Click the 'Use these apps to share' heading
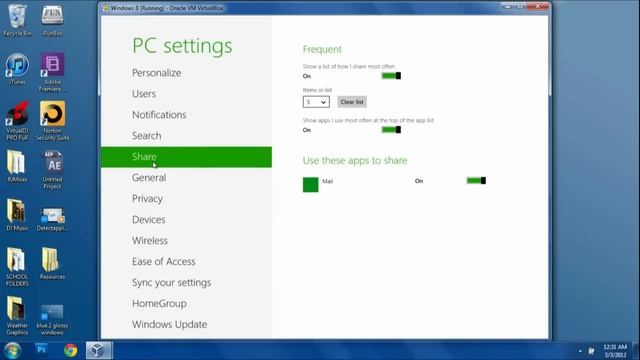Image resolution: width=640 pixels, height=360 pixels. [355, 160]
